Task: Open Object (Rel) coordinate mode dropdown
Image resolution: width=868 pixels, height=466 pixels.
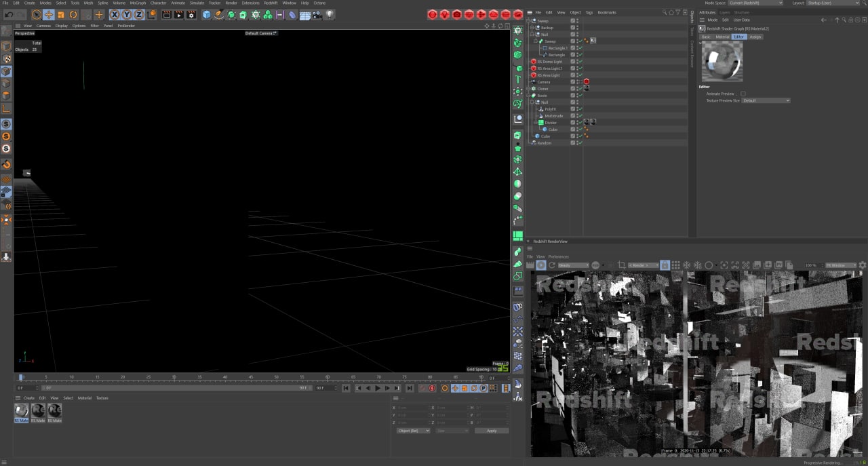Action: point(413,431)
